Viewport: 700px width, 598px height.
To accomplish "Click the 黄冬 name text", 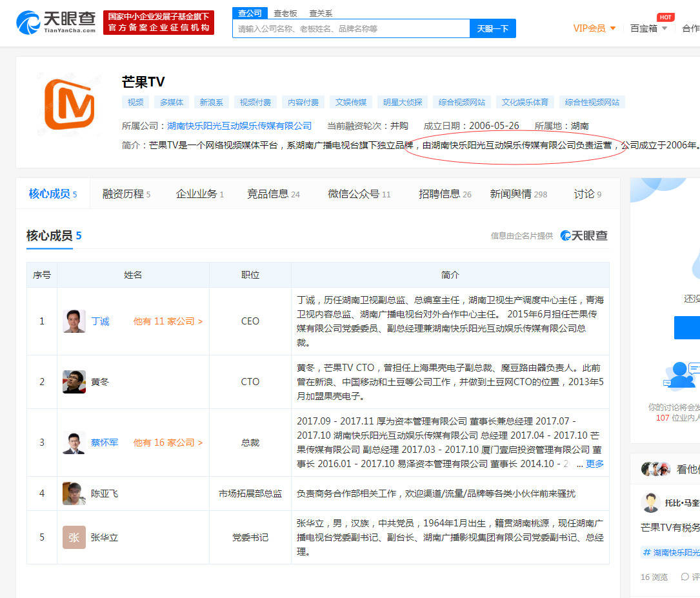I will point(100,382).
